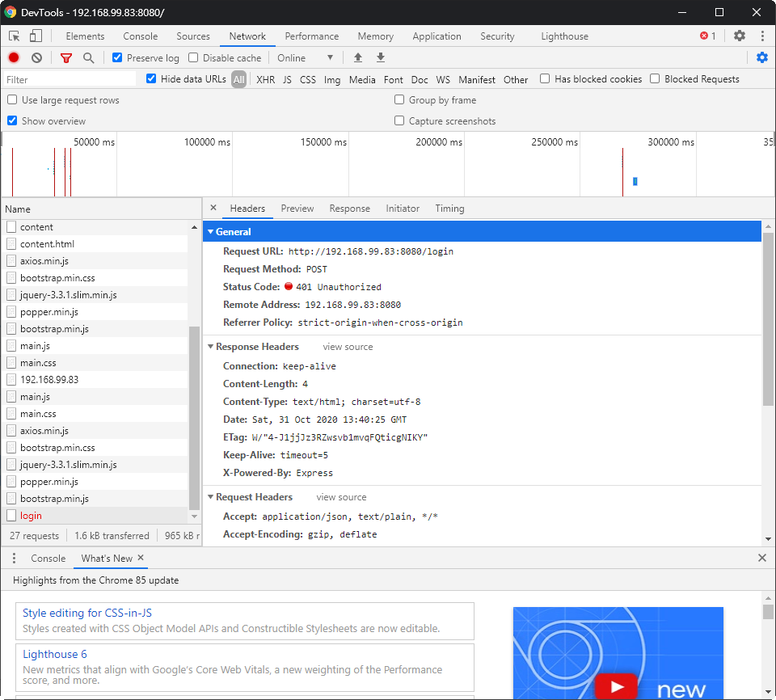Open the Lighthouse panel tab
This screenshot has height=700, width=776.
click(565, 36)
